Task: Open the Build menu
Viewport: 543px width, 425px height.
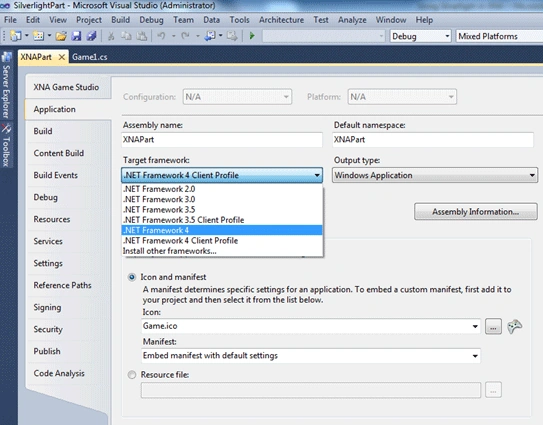Action: click(121, 20)
